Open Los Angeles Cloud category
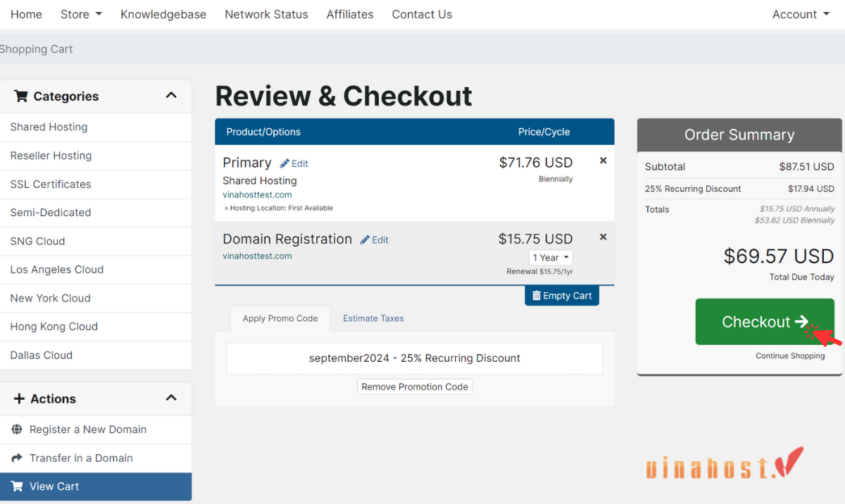 pos(96,270)
